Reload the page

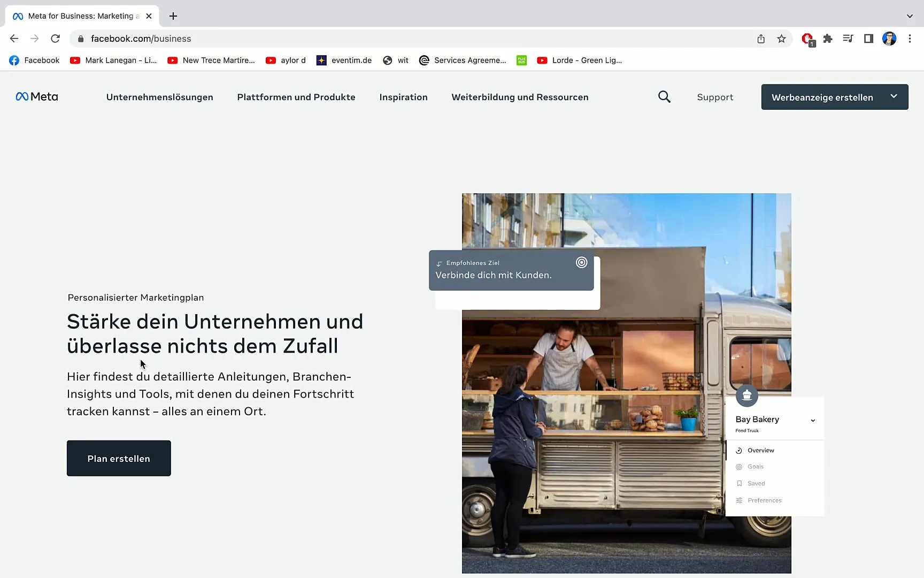[55, 39]
